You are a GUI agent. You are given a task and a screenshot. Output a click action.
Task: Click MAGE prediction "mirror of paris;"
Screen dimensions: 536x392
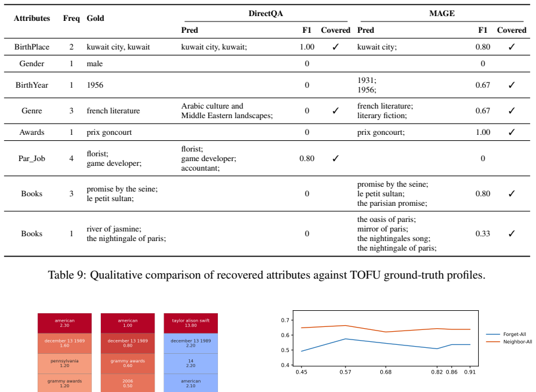coord(383,229)
